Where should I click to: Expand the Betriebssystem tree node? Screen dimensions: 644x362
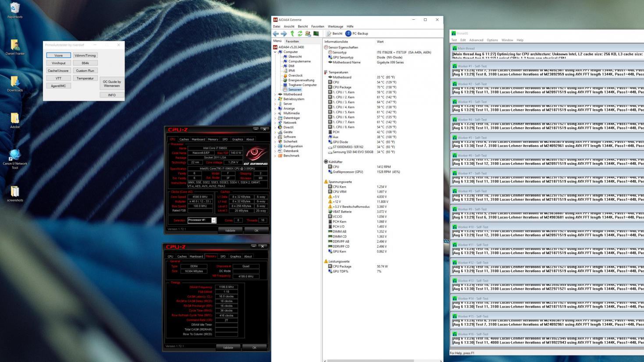(275, 99)
